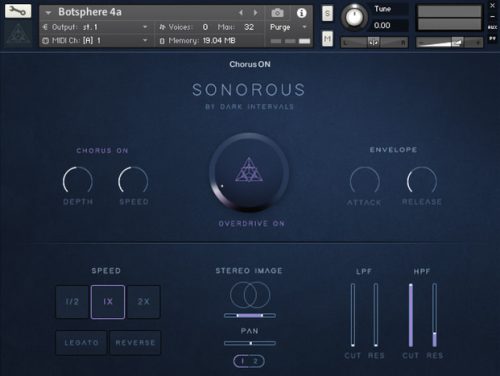Screen dimensions: 500x376
Task: Adjust the LPF RES vertical slider
Action: pyautogui.click(x=376, y=315)
